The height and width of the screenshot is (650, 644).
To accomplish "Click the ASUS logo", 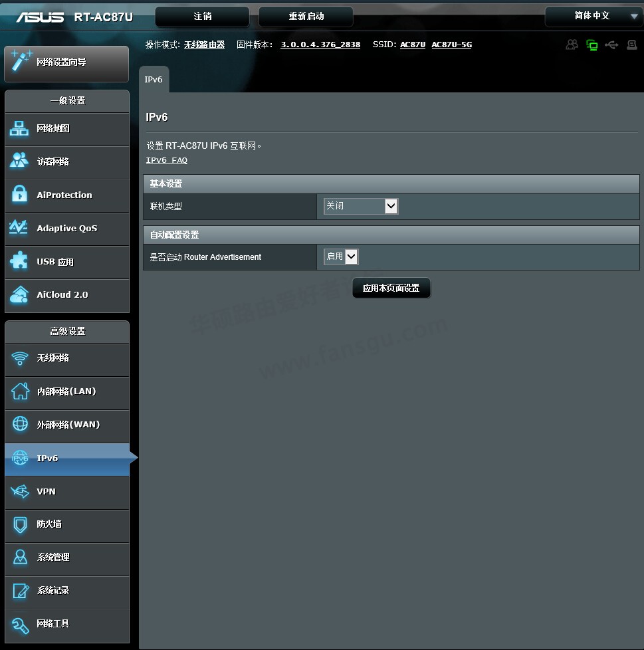I will tap(40, 17).
